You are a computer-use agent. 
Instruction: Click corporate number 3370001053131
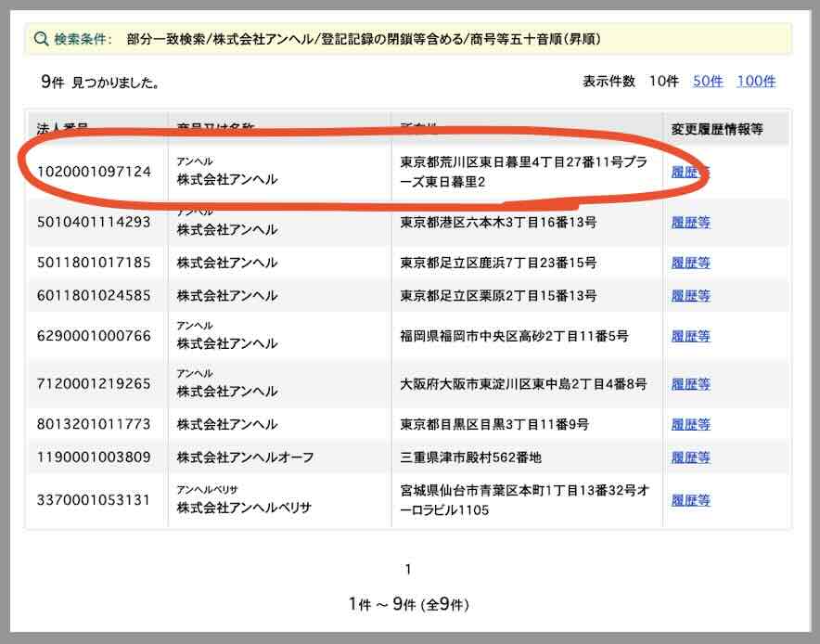[x=93, y=500]
